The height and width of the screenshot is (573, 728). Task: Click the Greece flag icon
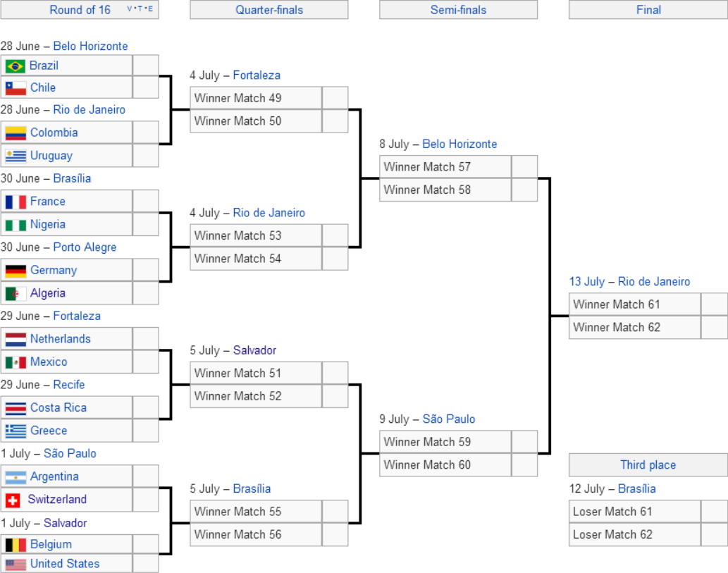tap(16, 431)
